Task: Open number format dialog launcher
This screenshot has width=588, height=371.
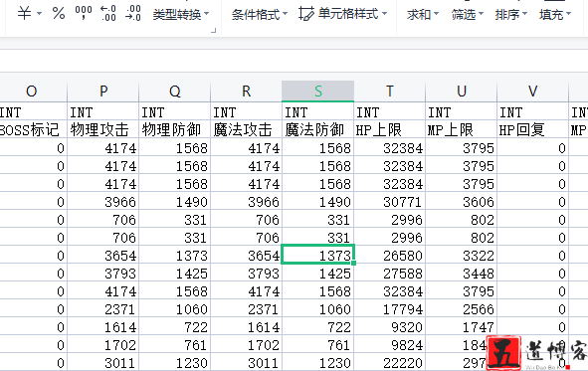Action: coord(213,31)
